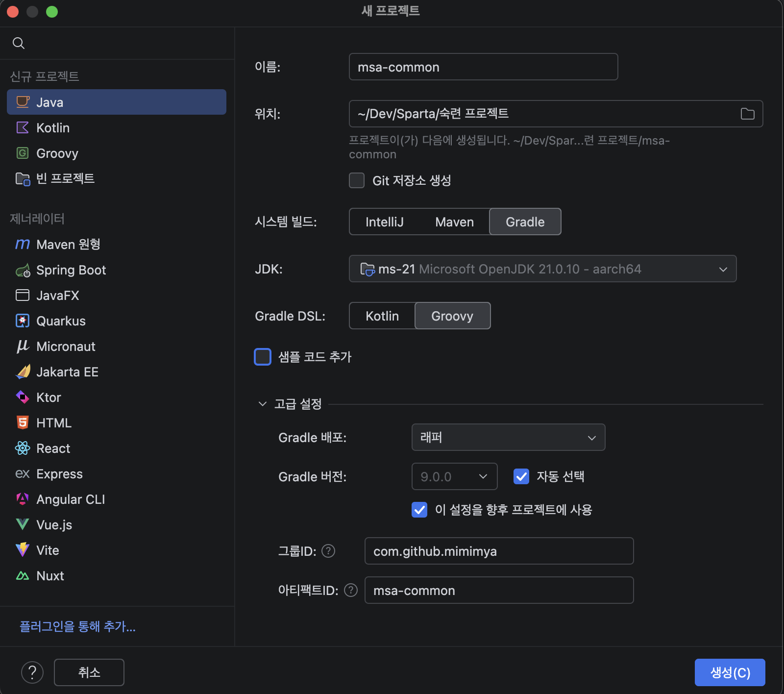The height and width of the screenshot is (694, 784).
Task: Click the Kotlin logo icon
Action: point(23,127)
